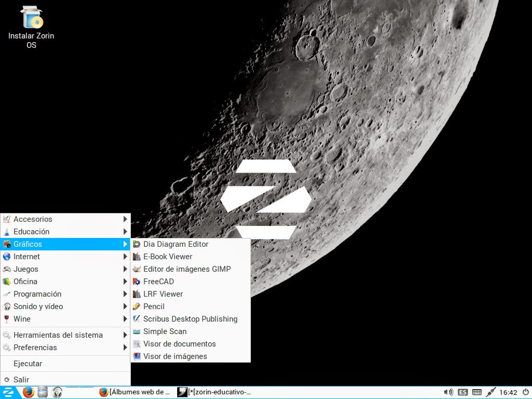Start Dia Diagram Editor
This screenshot has width=532, height=399.
(175, 244)
